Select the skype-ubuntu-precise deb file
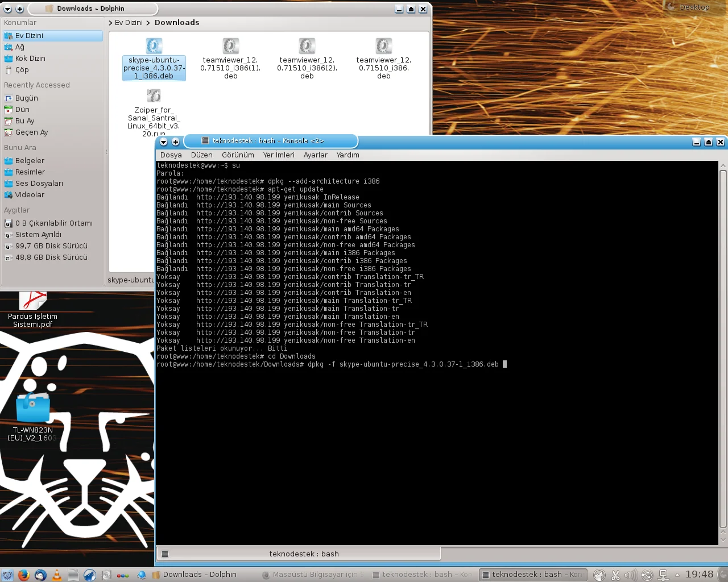Screen dimensions: 728x582 154,59
